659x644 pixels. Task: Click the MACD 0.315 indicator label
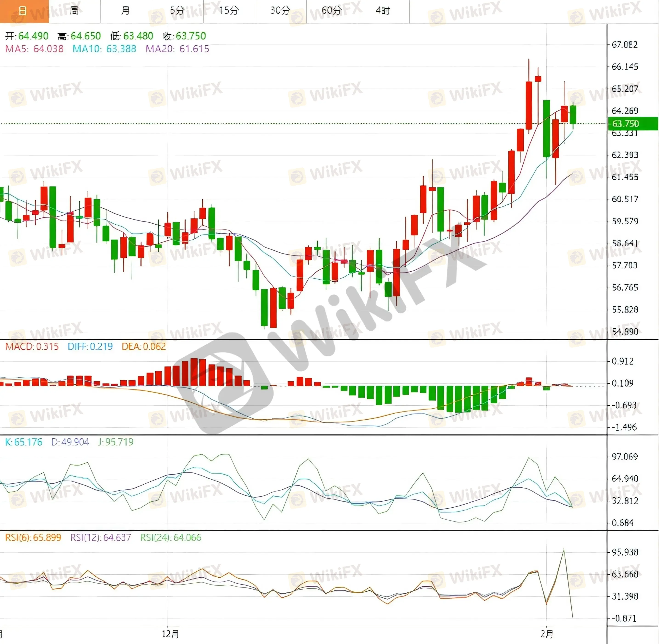coord(32,346)
